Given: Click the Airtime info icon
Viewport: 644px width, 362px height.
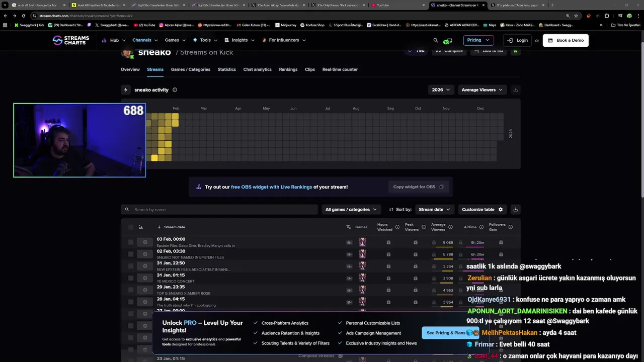Looking at the screenshot, I should tap(481, 227).
